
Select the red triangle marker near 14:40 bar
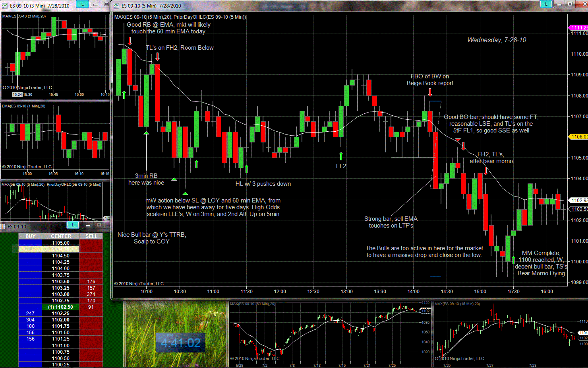click(x=458, y=140)
